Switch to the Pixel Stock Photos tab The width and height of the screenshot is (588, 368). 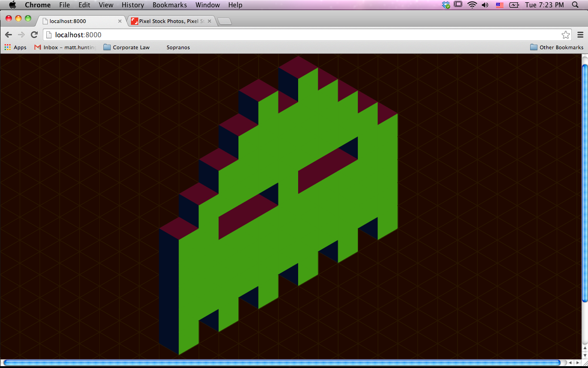(x=171, y=21)
